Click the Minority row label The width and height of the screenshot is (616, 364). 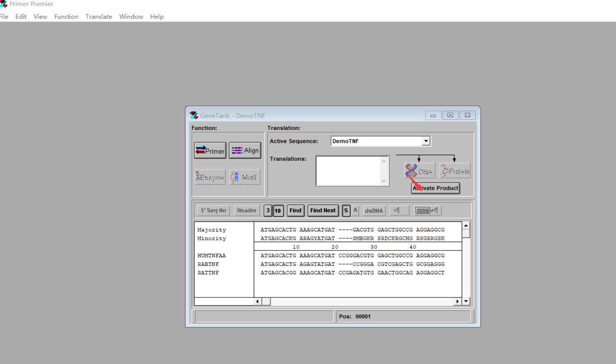click(212, 238)
